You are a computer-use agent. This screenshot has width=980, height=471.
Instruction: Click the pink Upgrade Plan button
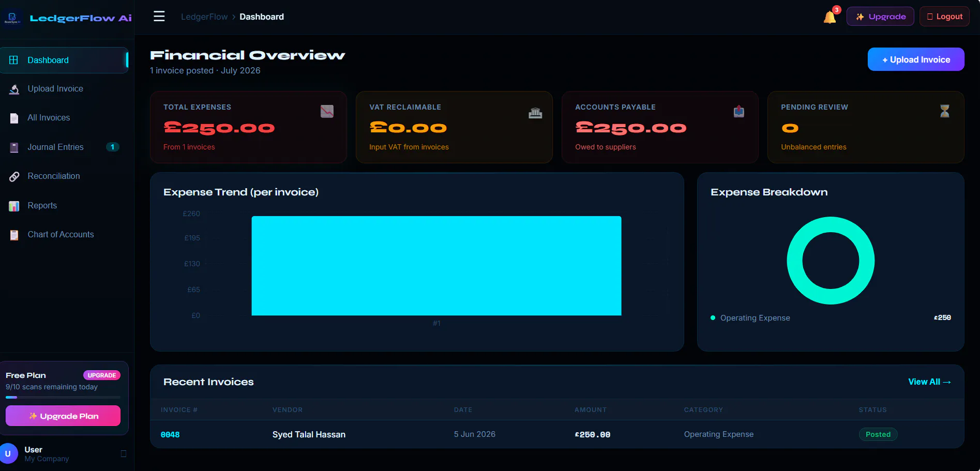[63, 416]
